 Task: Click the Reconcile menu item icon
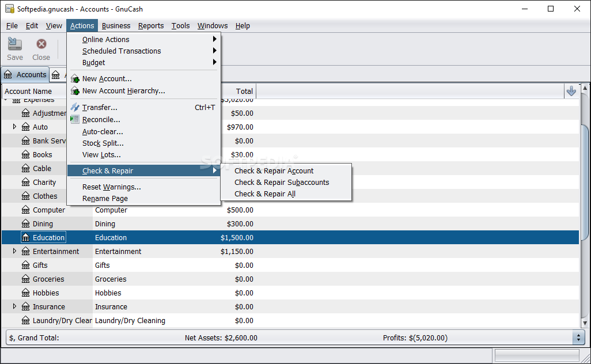pos(75,119)
